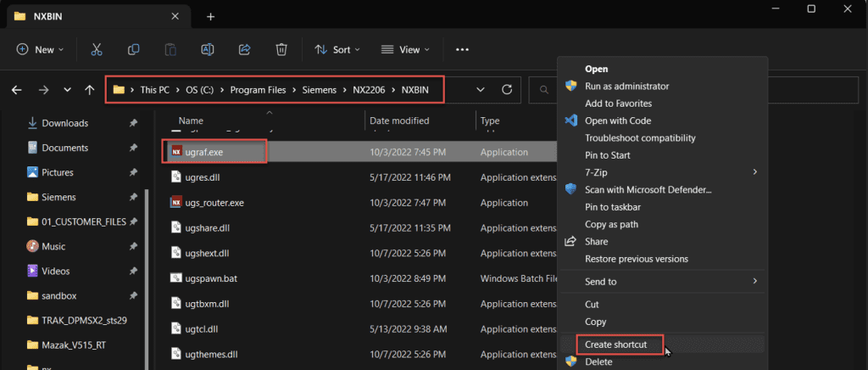Click the Copy icon in toolbar
The image size is (868, 370).
pos(133,49)
